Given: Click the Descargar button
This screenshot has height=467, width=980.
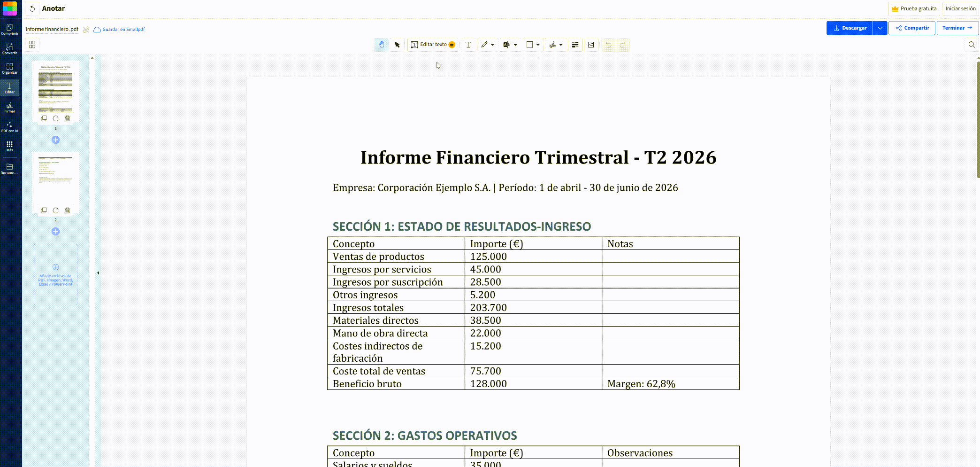Looking at the screenshot, I should (x=850, y=28).
